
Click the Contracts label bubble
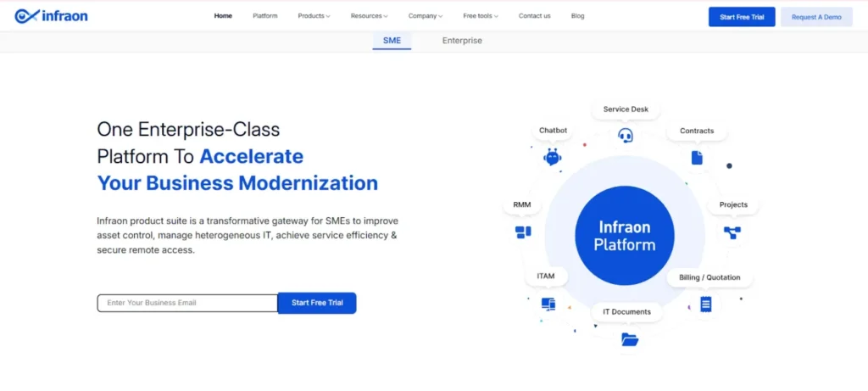pos(697,131)
